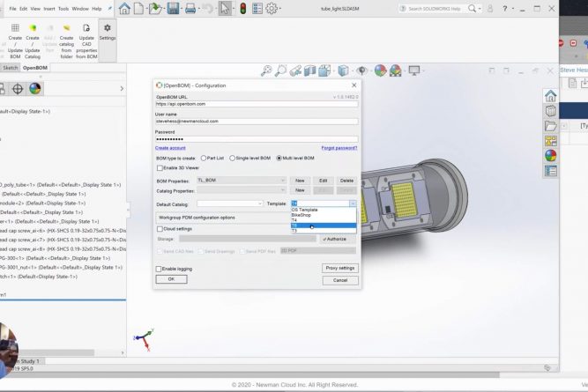Click the Home icon in top toolbar

(125, 9)
